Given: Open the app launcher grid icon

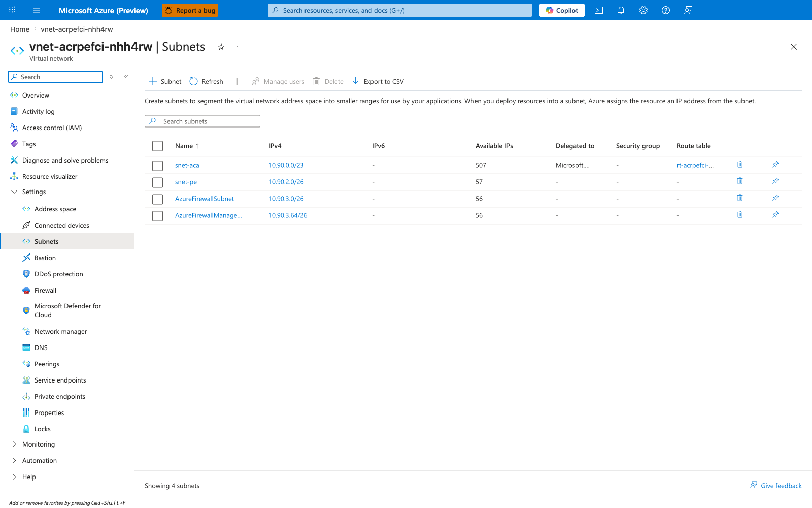Looking at the screenshot, I should click(12, 10).
